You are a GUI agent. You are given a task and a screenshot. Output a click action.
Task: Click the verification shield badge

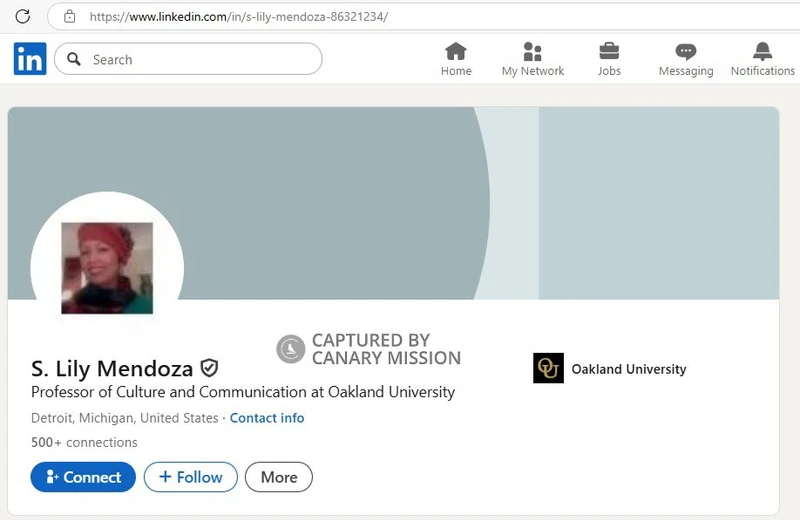coord(209,368)
